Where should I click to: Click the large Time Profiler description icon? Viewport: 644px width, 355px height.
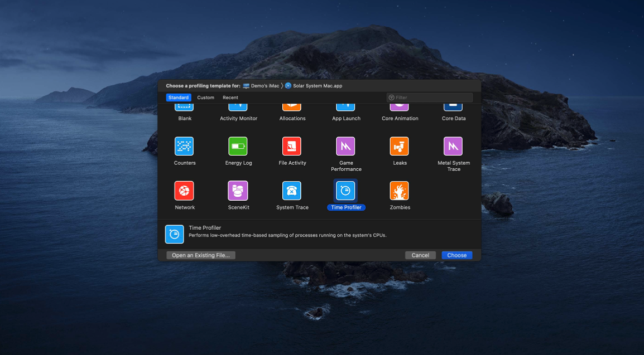click(x=174, y=234)
